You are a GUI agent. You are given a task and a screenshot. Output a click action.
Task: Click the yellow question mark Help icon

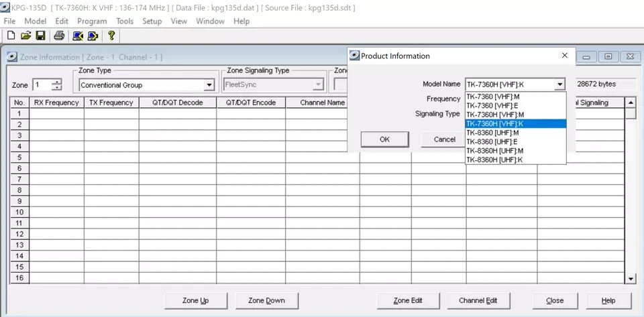[x=111, y=36]
